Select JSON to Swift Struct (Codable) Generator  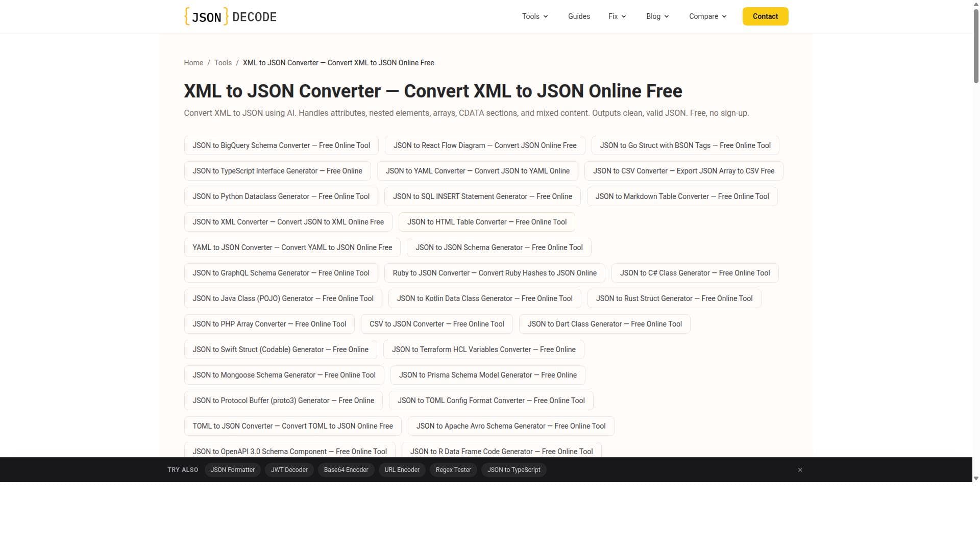[280, 349]
